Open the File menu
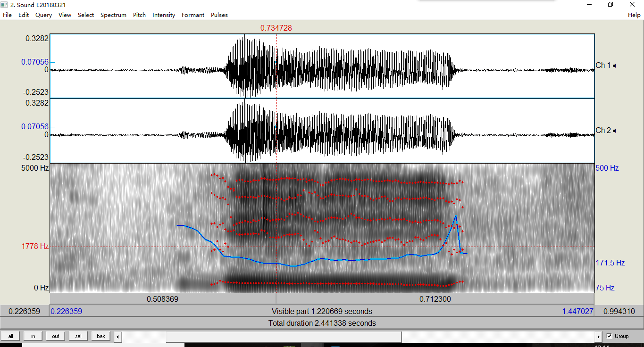 coord(7,15)
